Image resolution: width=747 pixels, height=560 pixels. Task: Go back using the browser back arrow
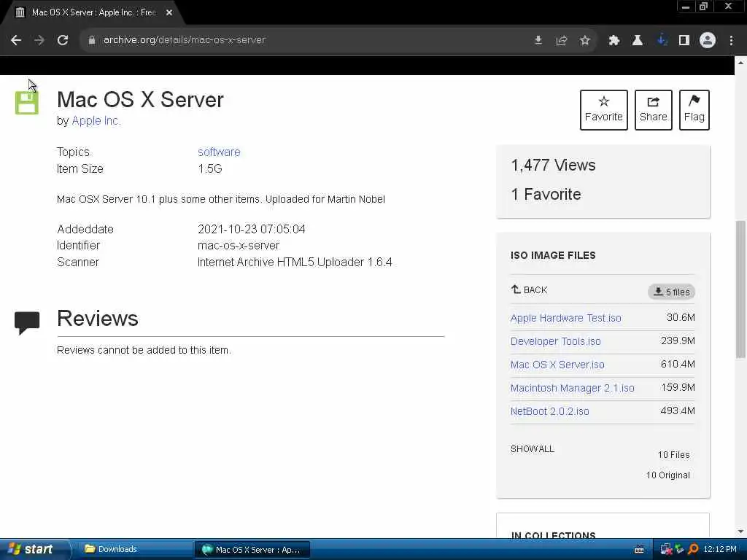[16, 41]
